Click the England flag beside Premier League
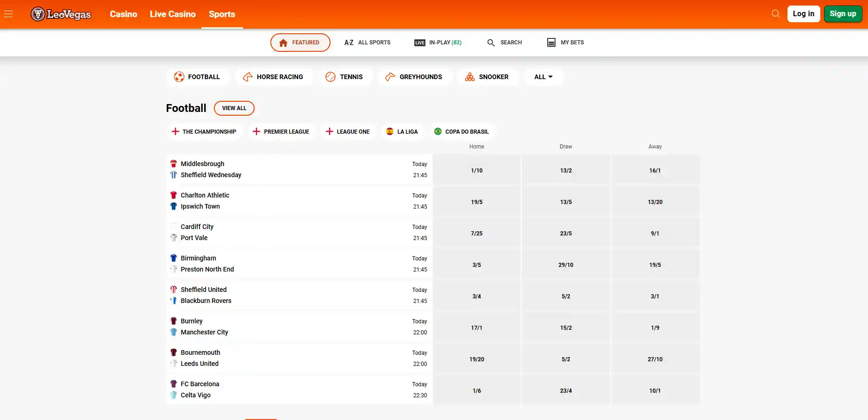The width and height of the screenshot is (868, 420). tap(256, 131)
